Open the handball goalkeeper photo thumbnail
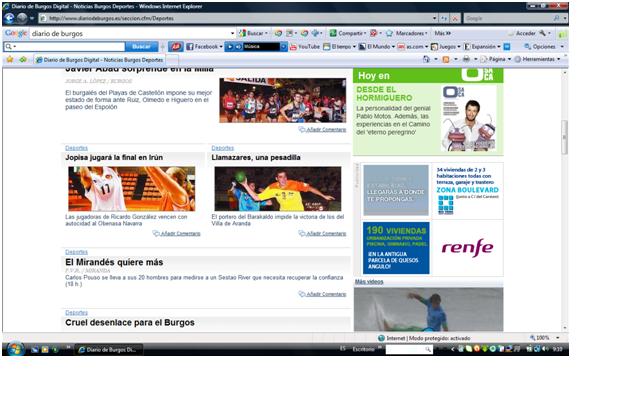The width and height of the screenshot is (640, 400). click(278, 189)
